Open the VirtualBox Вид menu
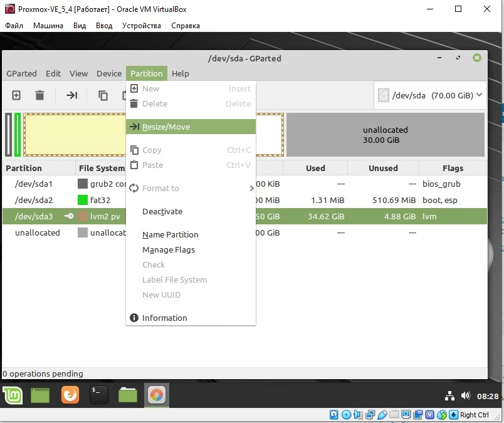The height and width of the screenshot is (423, 504). pyautogui.click(x=80, y=26)
